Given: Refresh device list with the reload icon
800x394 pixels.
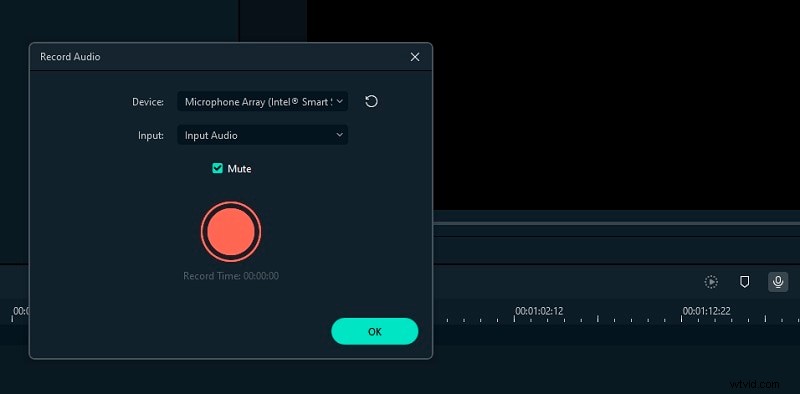Looking at the screenshot, I should tap(371, 102).
